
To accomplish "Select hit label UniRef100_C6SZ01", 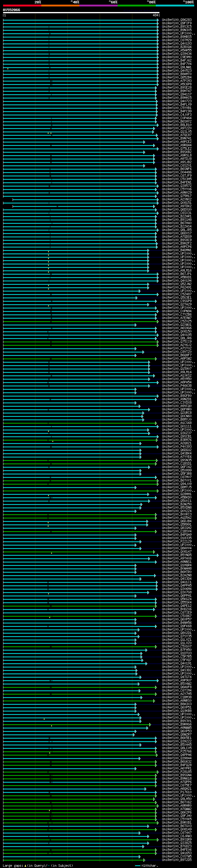I will (177, 165).
